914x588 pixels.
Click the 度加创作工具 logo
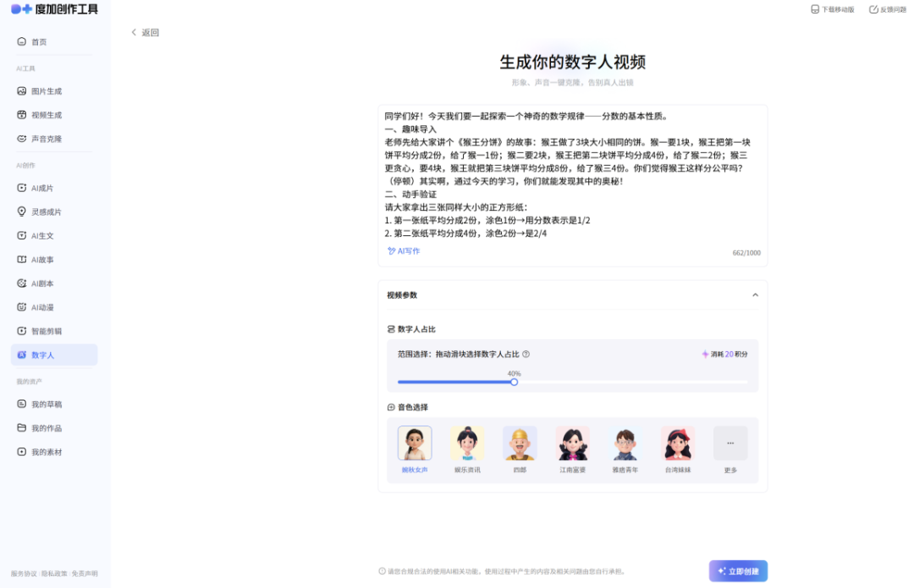(x=54, y=8)
